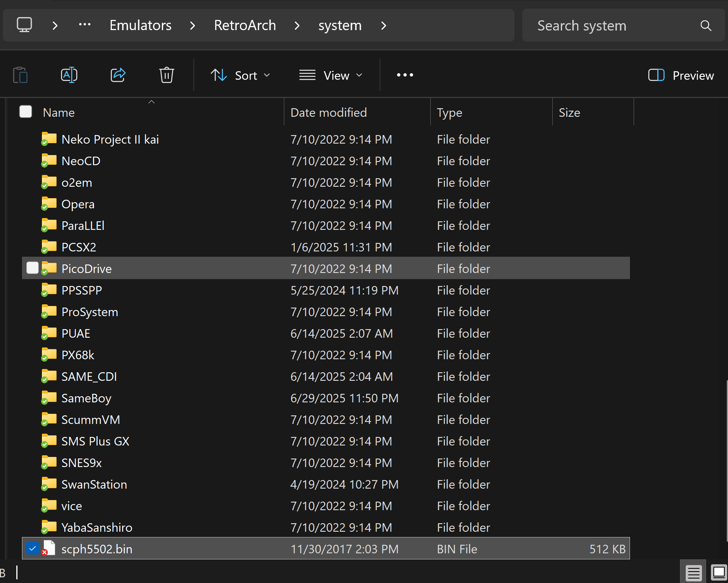Sort by the Name column header

point(59,113)
